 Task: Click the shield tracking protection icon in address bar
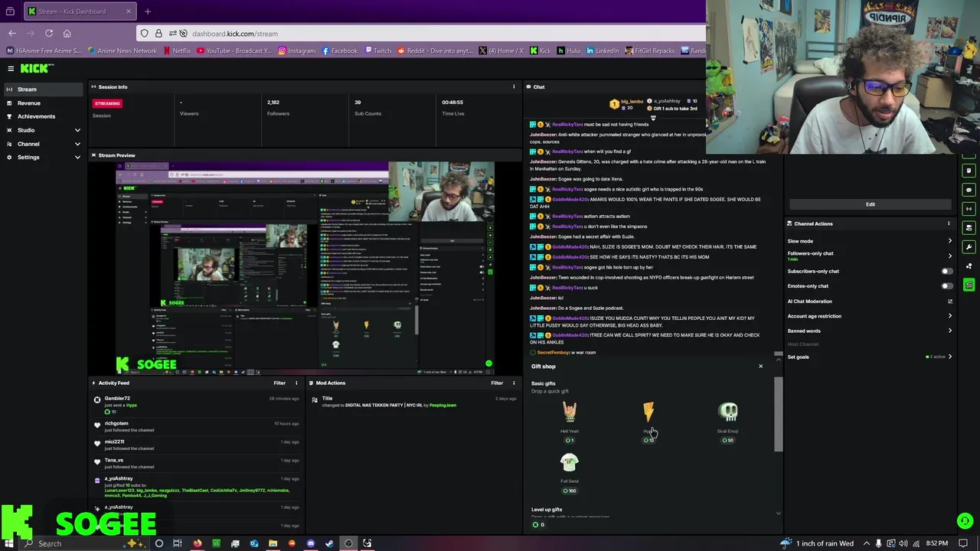144,34
